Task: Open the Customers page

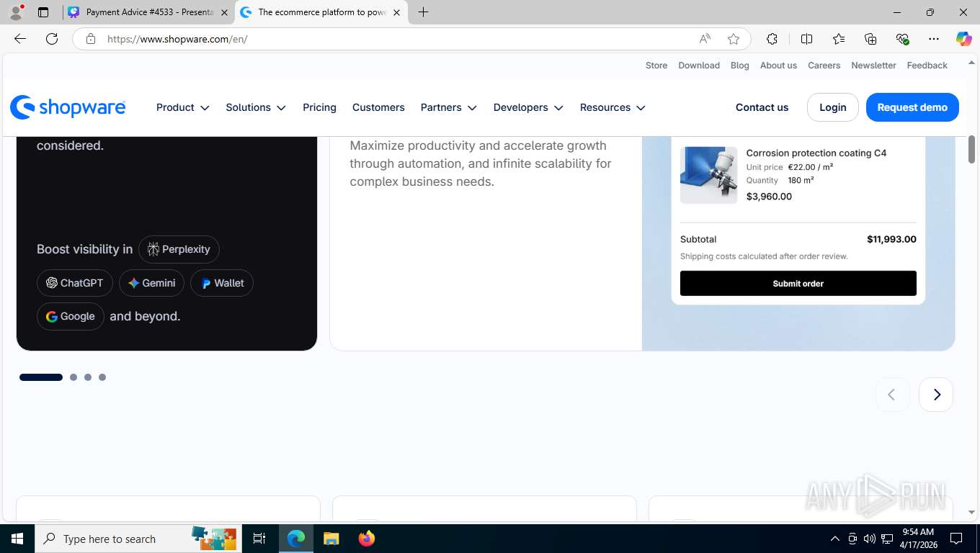Action: pos(378,107)
